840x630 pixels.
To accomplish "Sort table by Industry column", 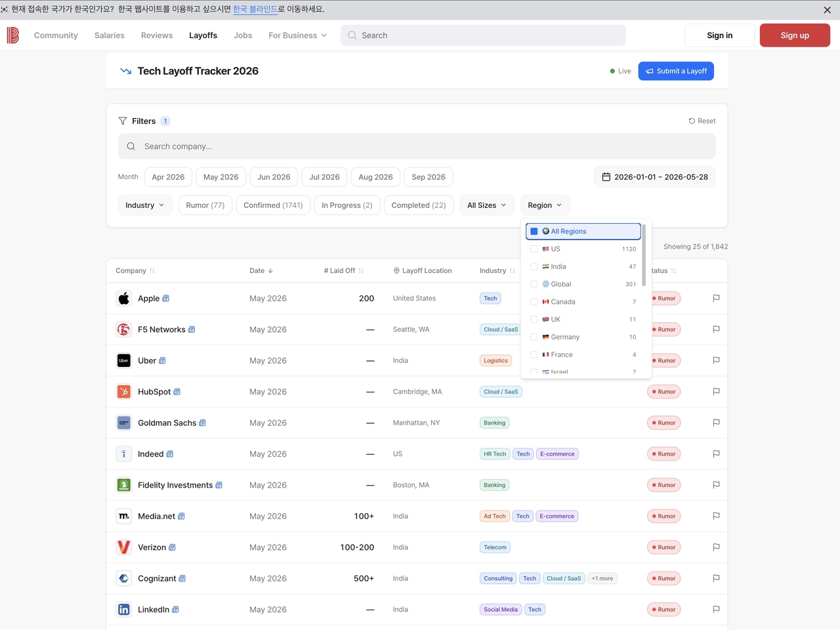I will [x=497, y=271].
